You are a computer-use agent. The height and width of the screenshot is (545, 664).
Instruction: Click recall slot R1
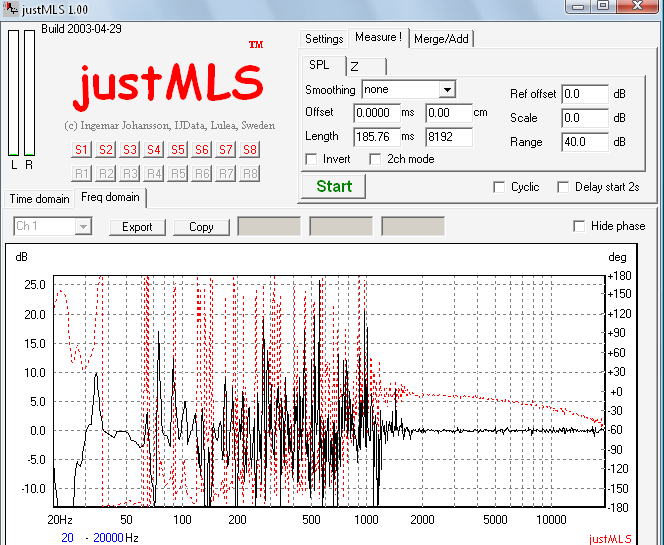pos(81,174)
